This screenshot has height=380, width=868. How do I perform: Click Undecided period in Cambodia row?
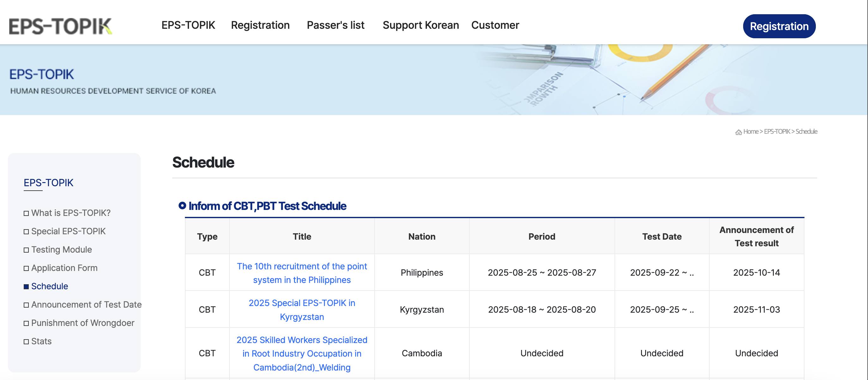point(542,353)
